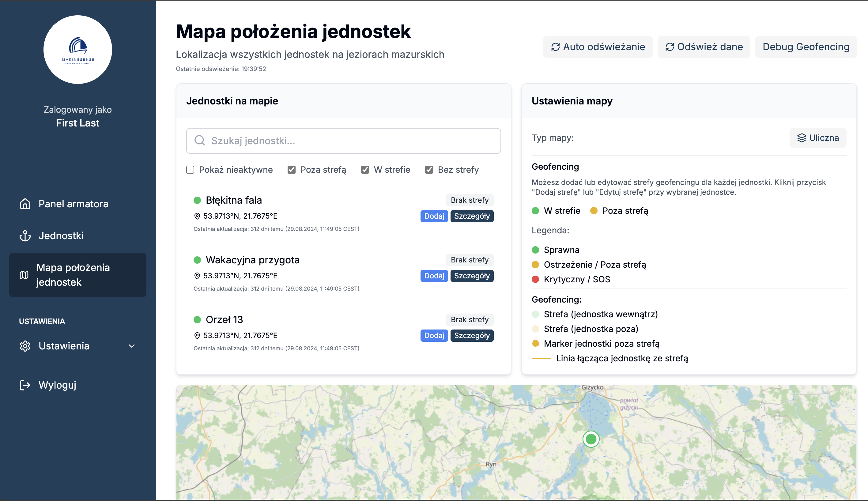This screenshot has height=501, width=868.
Task: Click the location pin icon for Orzeł 13
Action: click(x=197, y=336)
